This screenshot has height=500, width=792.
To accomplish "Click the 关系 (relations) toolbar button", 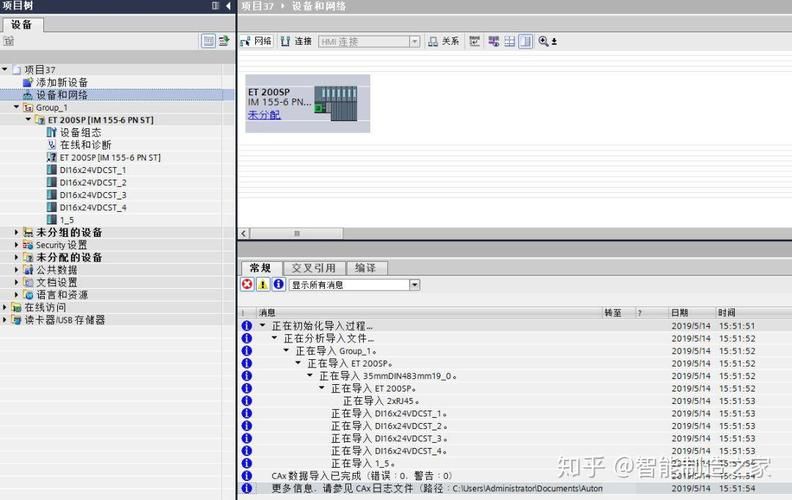I will [443, 41].
